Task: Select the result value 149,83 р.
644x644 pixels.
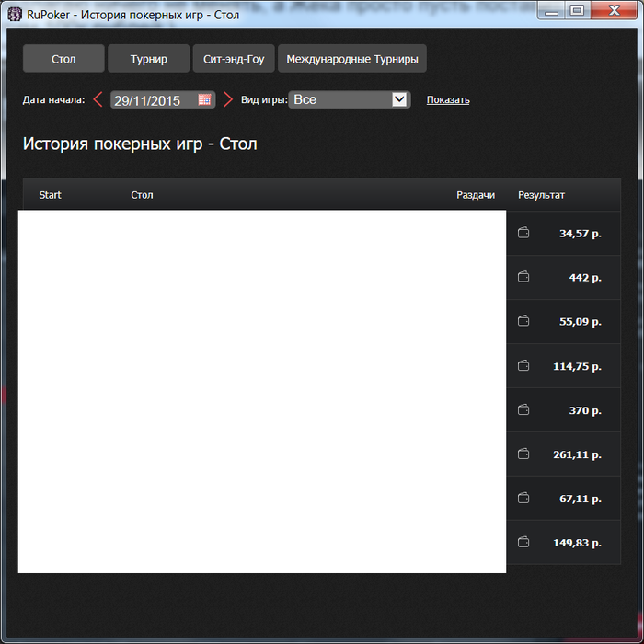Action: (x=577, y=543)
